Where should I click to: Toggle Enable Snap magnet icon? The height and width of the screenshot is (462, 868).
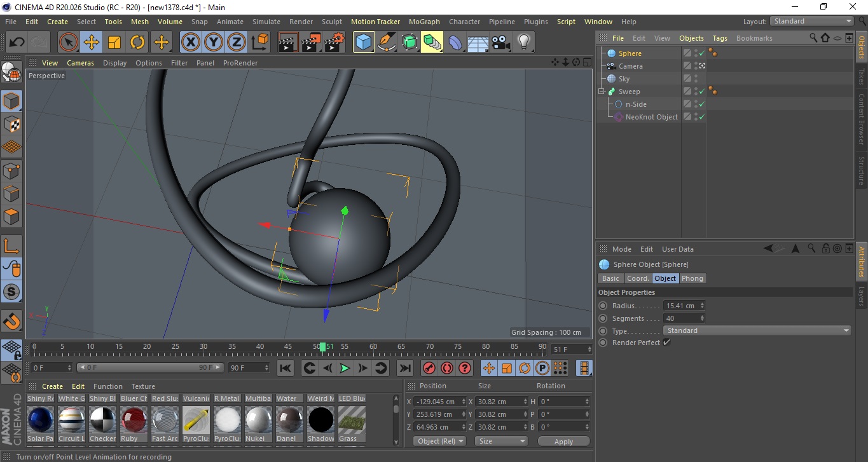[x=11, y=322]
